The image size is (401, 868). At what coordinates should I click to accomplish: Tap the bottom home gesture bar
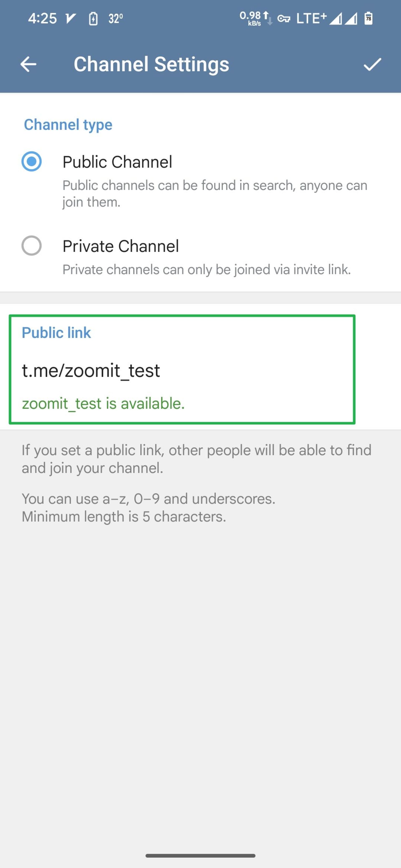[200, 855]
